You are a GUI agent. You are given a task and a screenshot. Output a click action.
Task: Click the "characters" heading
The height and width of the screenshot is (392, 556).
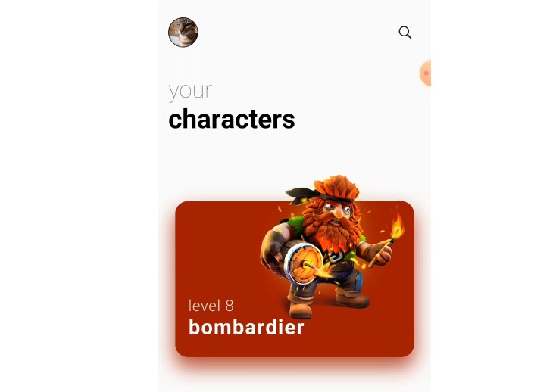click(x=232, y=120)
